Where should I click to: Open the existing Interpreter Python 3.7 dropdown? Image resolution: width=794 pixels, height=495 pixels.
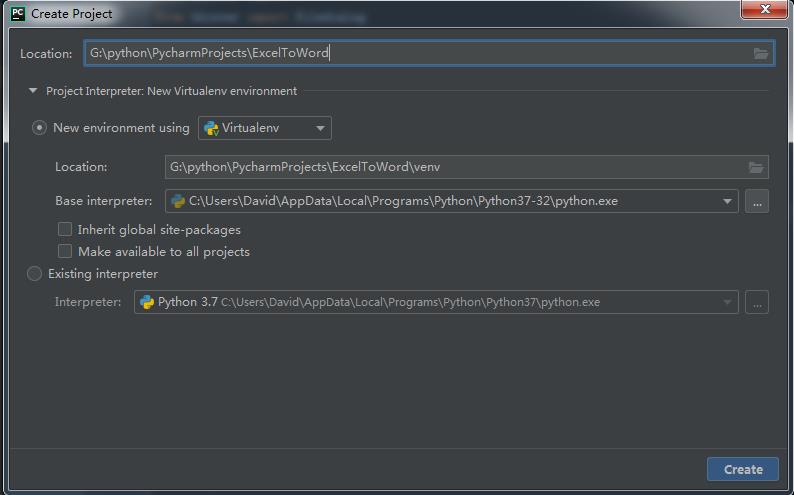point(436,302)
